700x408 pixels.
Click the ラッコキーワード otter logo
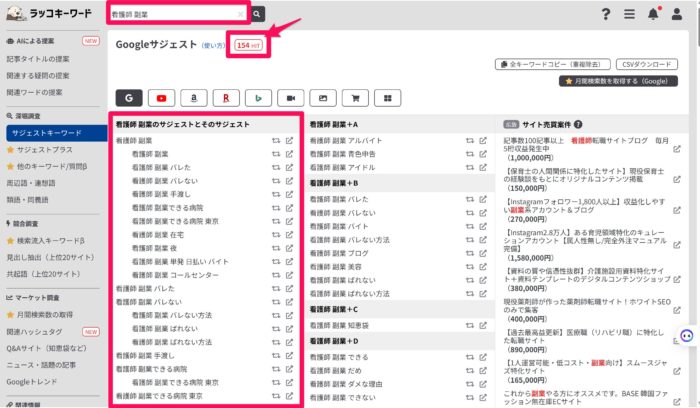pos(49,14)
